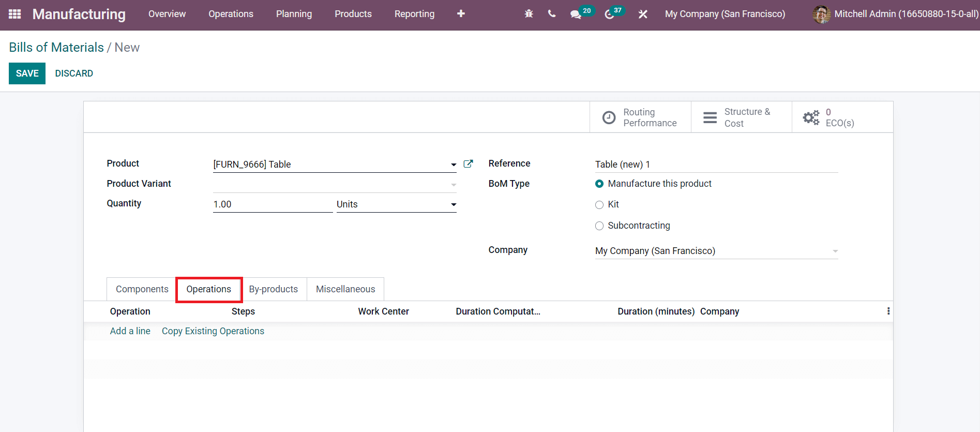Expand the Product dropdown arrow
Screen dimensions: 980x432
(454, 165)
